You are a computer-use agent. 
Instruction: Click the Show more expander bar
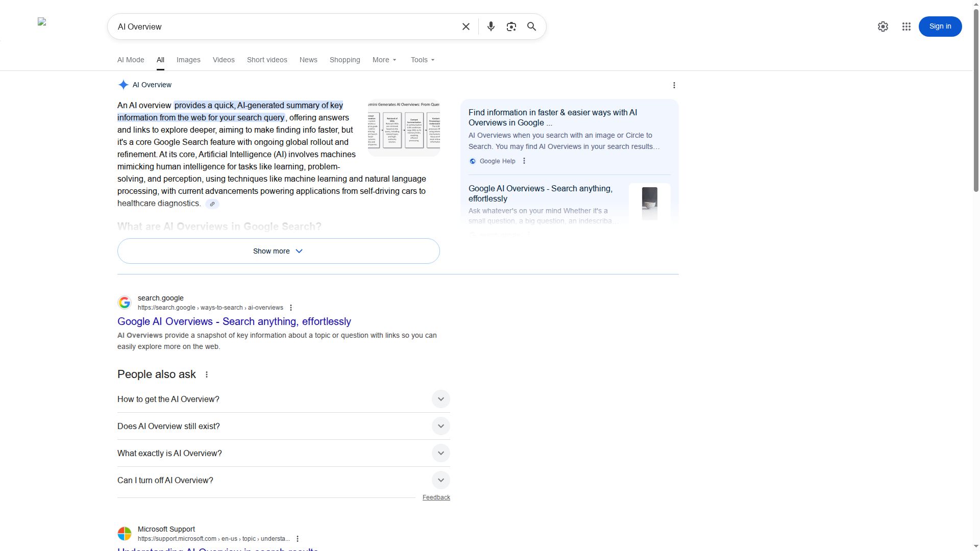pyautogui.click(x=278, y=251)
